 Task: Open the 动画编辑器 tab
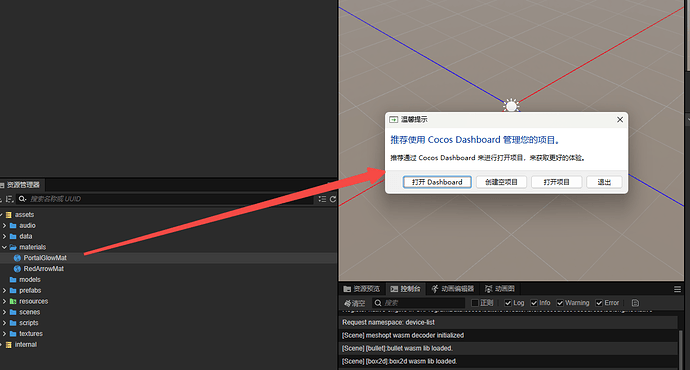pos(453,289)
